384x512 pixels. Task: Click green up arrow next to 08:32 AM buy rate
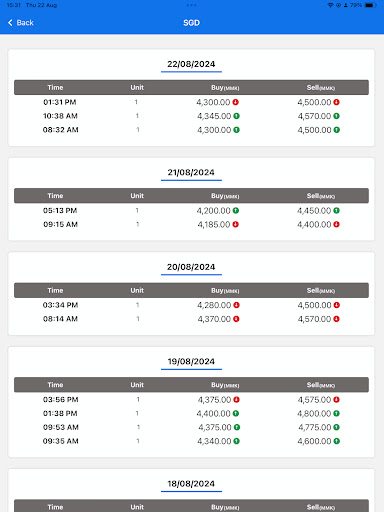tap(236, 130)
